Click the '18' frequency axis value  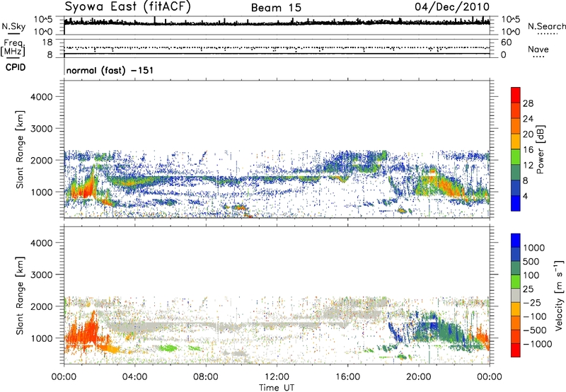click(47, 42)
